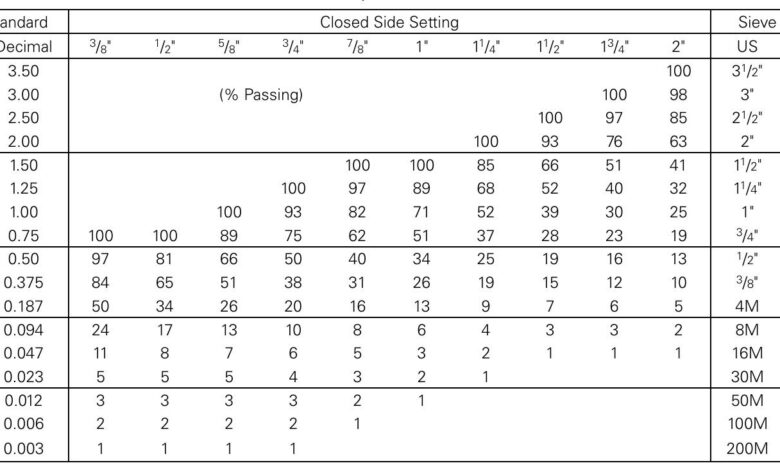This screenshot has width=780, height=470.
Task: Select the 0.187 decimal row label
Action: pos(23,306)
